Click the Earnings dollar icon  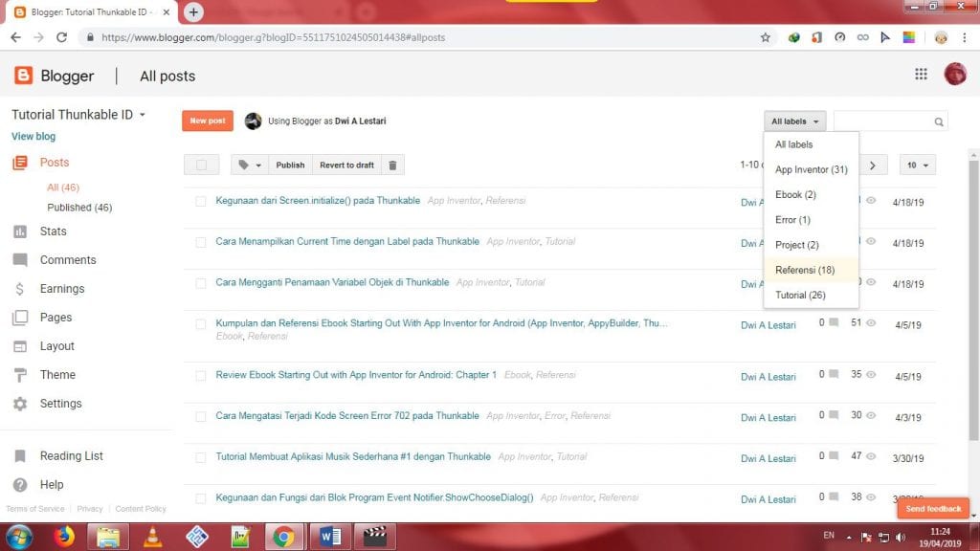click(20, 289)
